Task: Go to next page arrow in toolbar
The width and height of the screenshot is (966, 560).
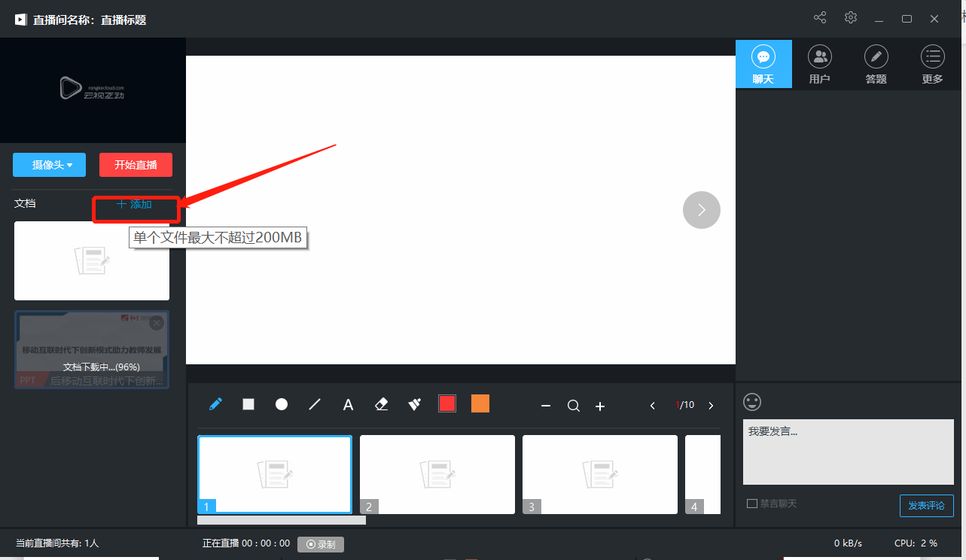Action: click(711, 405)
